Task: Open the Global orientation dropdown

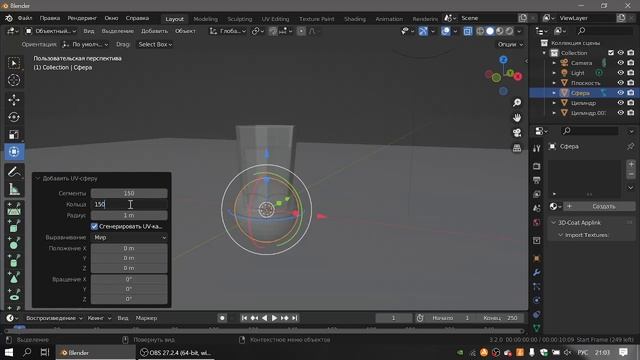Action: [227, 31]
